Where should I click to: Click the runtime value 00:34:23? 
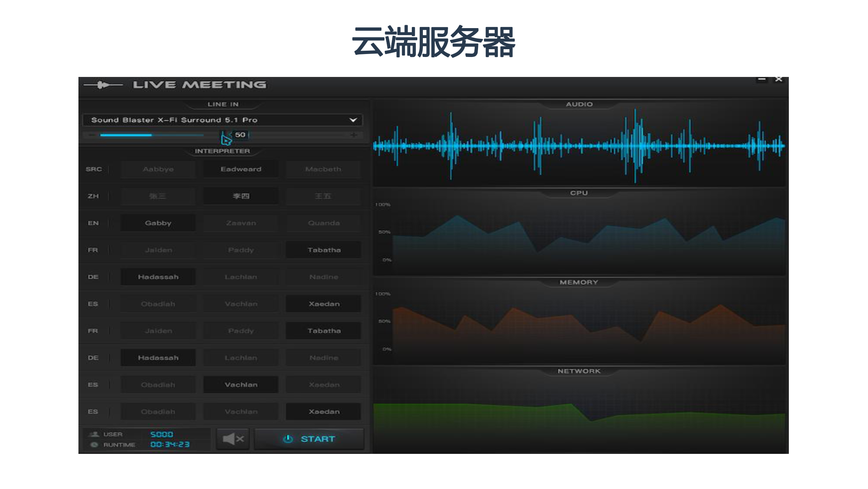tap(170, 444)
